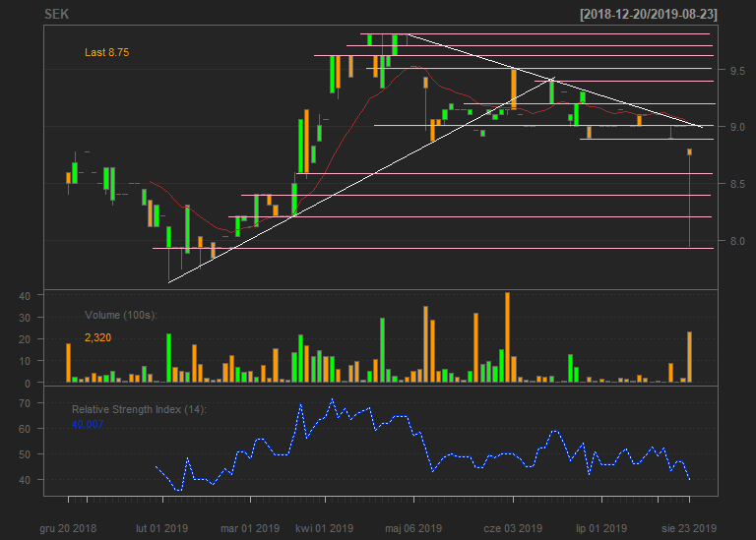Image resolution: width=756 pixels, height=540 pixels.
Task: Click the 'kwi 01 2019' date label
Action: (x=325, y=528)
